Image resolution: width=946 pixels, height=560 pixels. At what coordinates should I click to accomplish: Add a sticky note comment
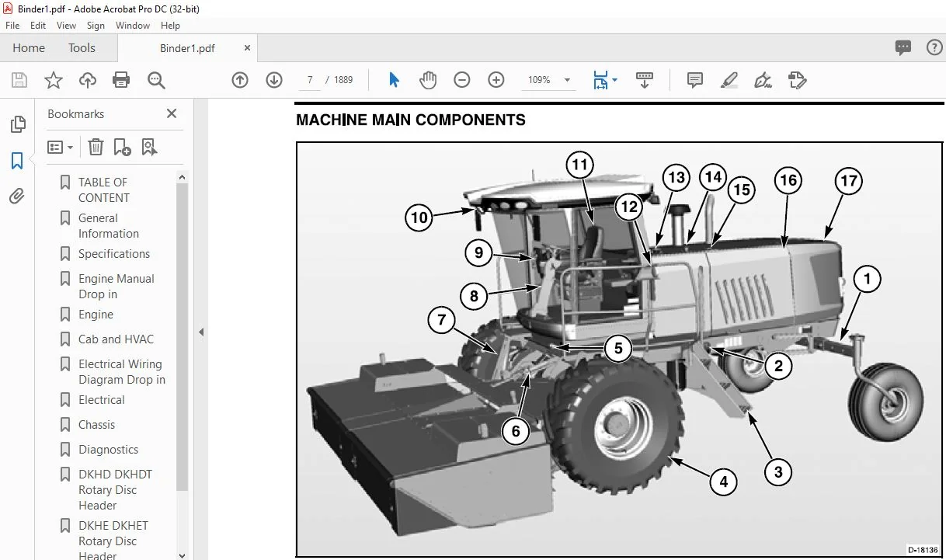pyautogui.click(x=695, y=80)
